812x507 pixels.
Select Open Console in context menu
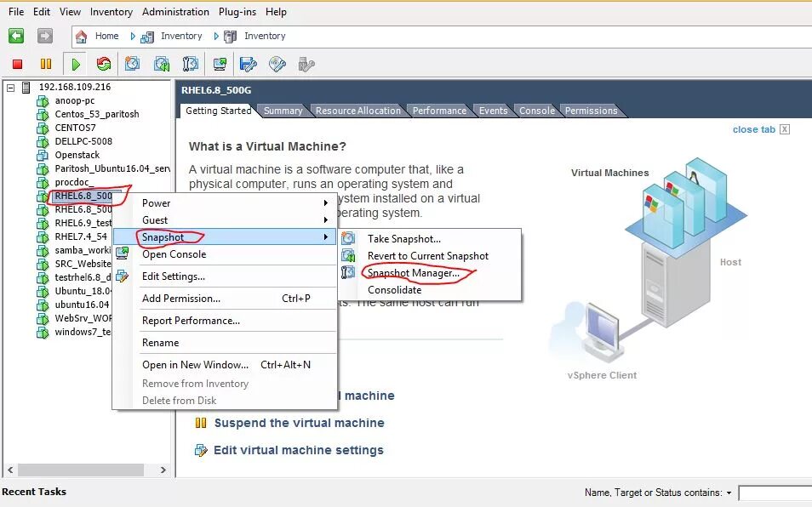174,254
